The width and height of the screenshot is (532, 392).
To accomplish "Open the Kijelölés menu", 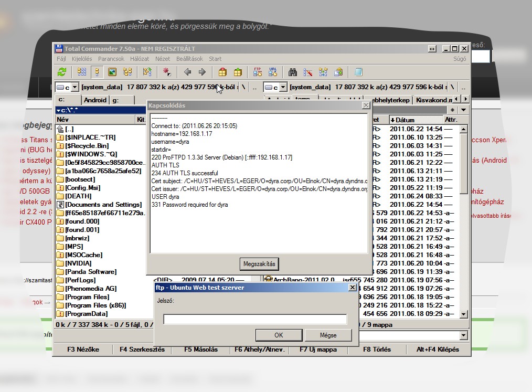I will 82,59.
